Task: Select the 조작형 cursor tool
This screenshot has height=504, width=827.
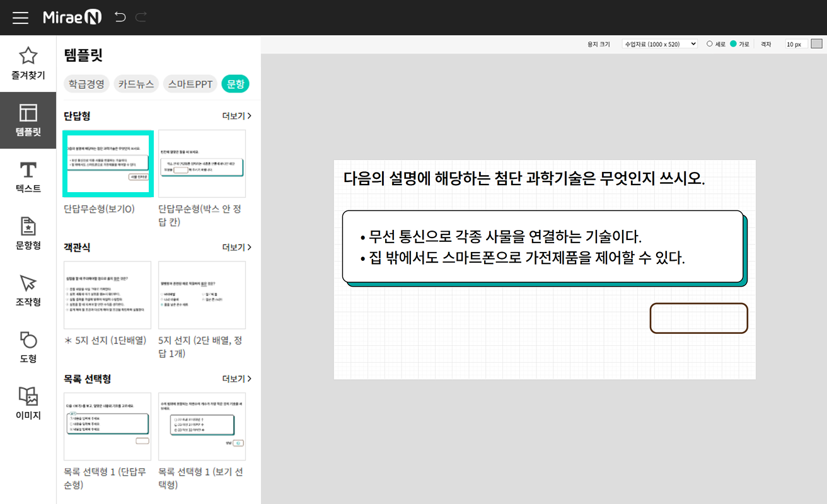Action: [28, 290]
